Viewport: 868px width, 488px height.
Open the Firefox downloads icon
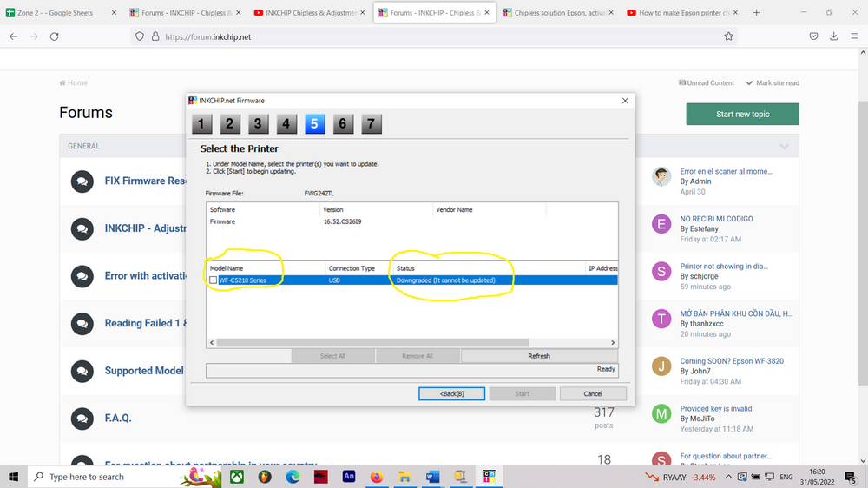(x=833, y=36)
